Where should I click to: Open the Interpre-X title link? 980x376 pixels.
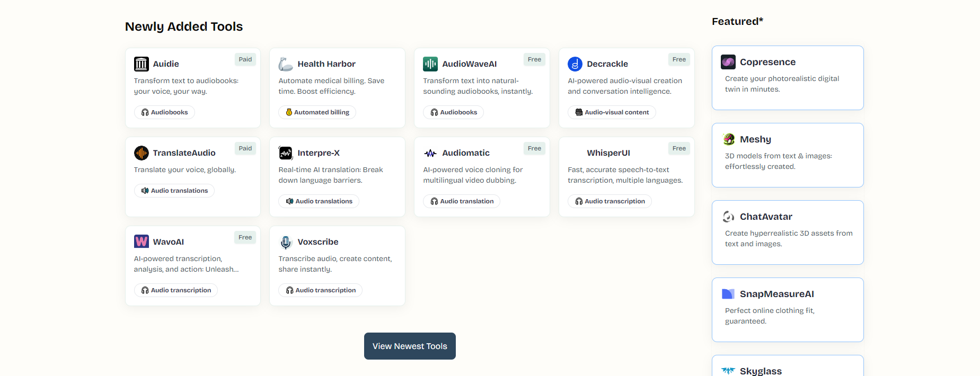coord(319,153)
